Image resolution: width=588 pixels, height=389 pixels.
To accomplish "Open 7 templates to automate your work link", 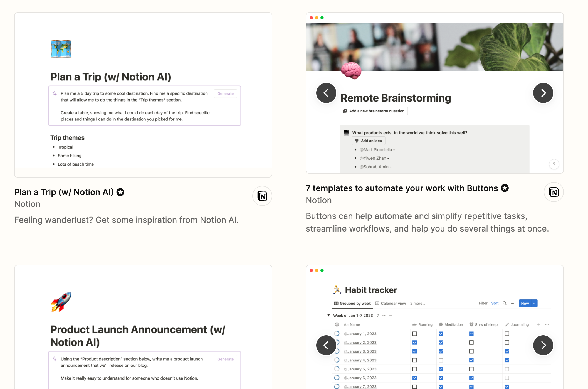I will click(x=402, y=188).
